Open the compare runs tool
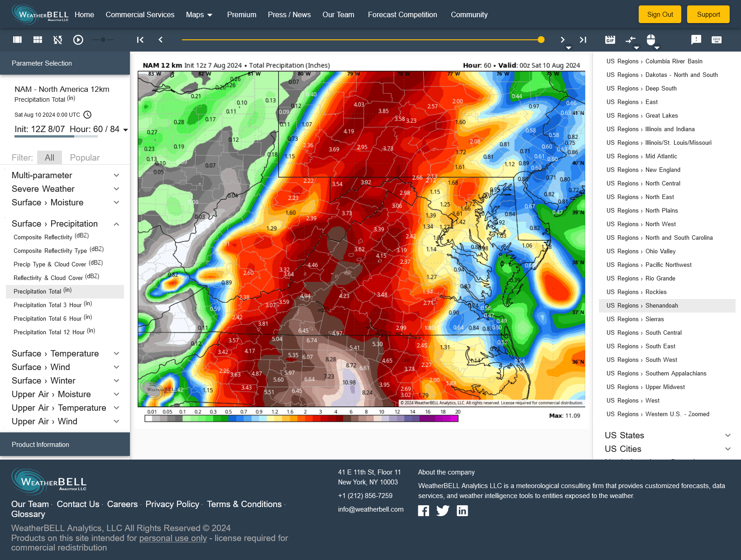741x560 pixels. coord(631,40)
